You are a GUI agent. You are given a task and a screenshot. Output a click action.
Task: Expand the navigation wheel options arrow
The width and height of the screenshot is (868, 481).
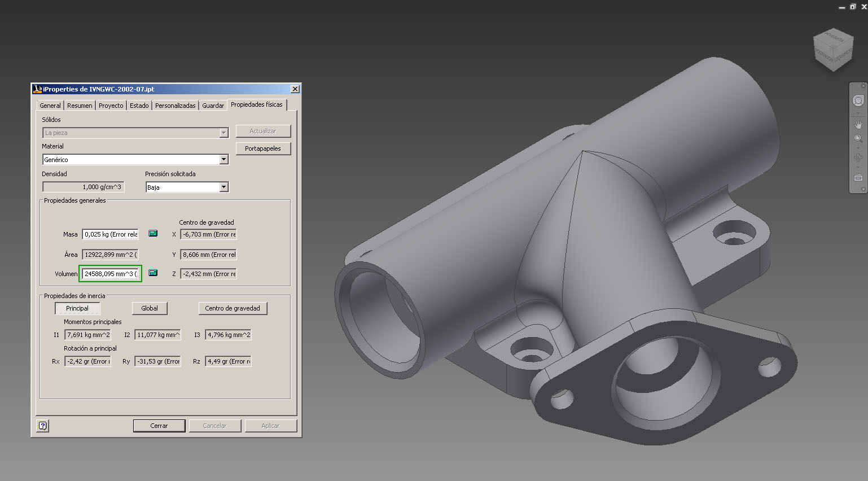tap(858, 113)
